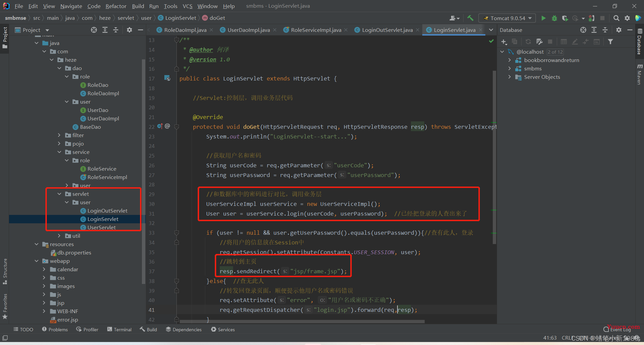Locate current file in Project panel
Viewport: 644px width, 345px height.
coord(94,30)
